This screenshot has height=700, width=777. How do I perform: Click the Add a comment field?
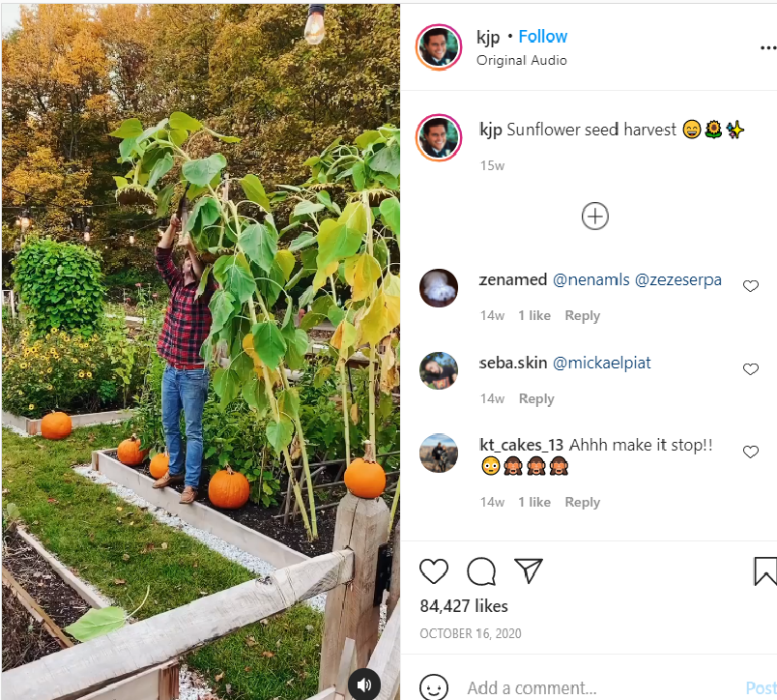580,688
